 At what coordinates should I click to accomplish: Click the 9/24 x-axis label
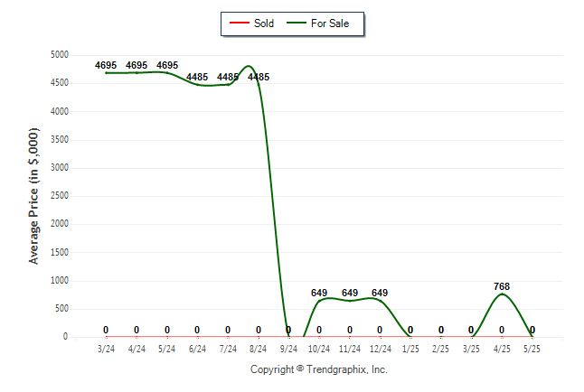(288, 349)
